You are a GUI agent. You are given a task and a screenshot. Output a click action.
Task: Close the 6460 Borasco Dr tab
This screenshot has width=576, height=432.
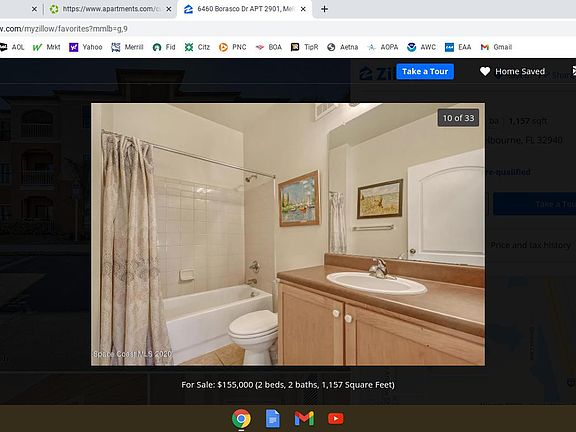coord(303,9)
